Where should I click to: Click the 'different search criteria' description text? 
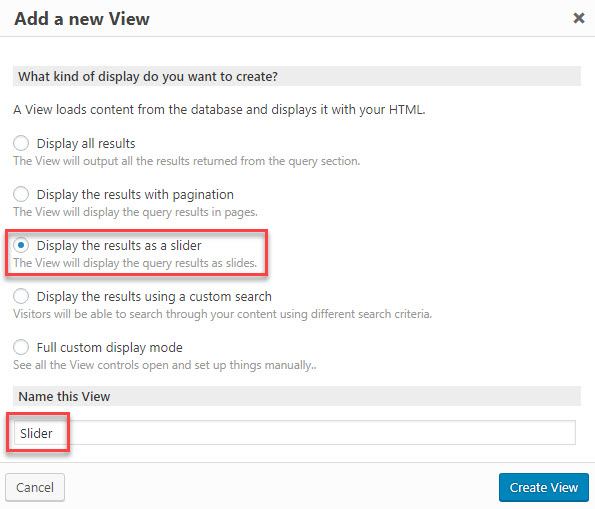tap(222, 314)
